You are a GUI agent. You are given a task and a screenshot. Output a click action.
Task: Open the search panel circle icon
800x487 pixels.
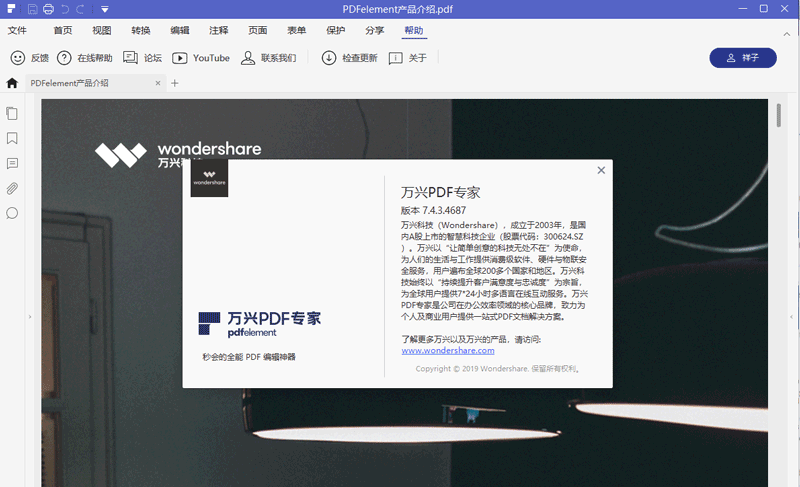click(x=12, y=213)
